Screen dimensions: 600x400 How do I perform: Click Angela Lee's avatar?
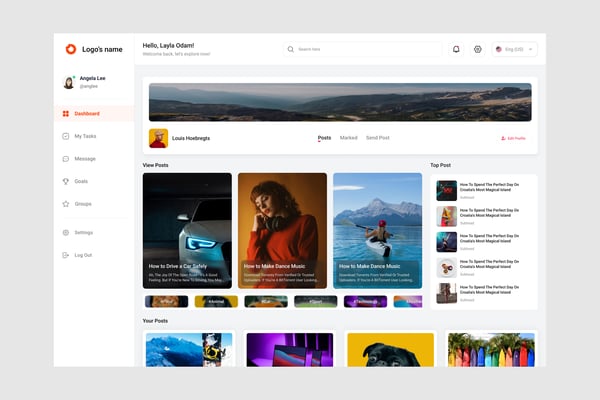click(x=69, y=82)
